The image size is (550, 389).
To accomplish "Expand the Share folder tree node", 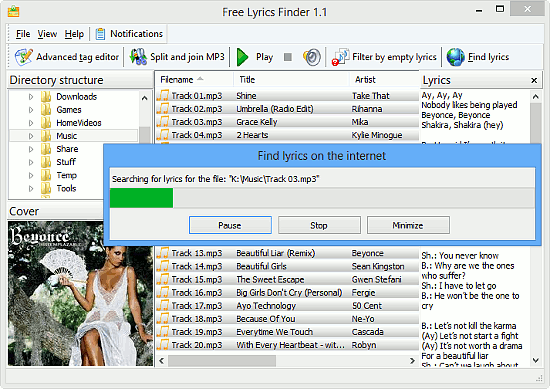I will coord(31,149).
